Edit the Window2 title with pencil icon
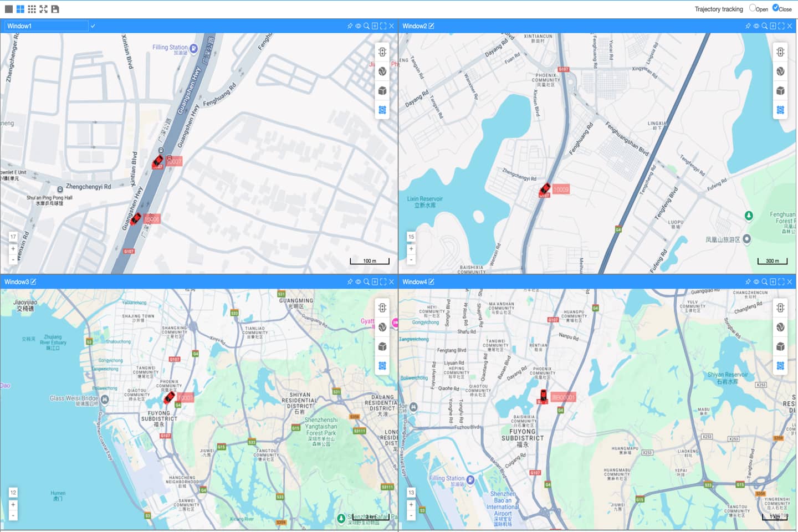 (431, 26)
